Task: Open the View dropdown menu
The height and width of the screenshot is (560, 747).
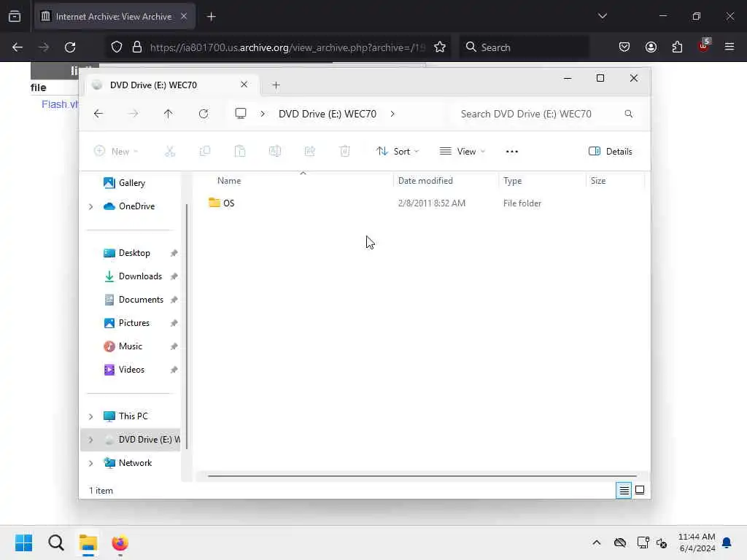Action: (x=462, y=152)
